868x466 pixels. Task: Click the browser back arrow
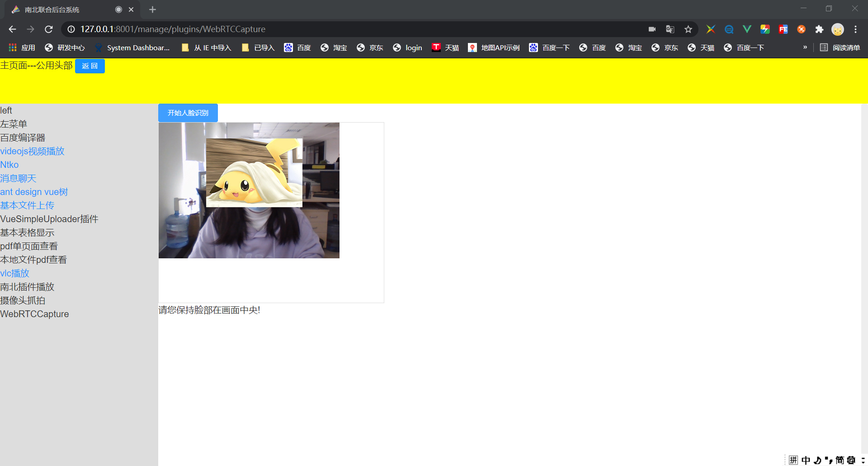(12, 29)
